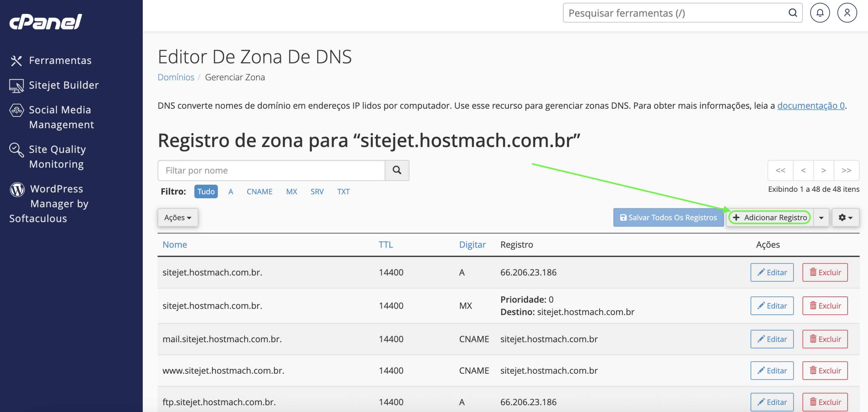
Task: Sort table by Nome column
Action: (x=175, y=245)
